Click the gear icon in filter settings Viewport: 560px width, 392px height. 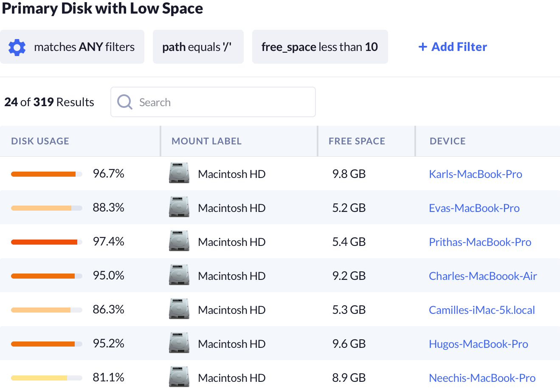pos(17,47)
